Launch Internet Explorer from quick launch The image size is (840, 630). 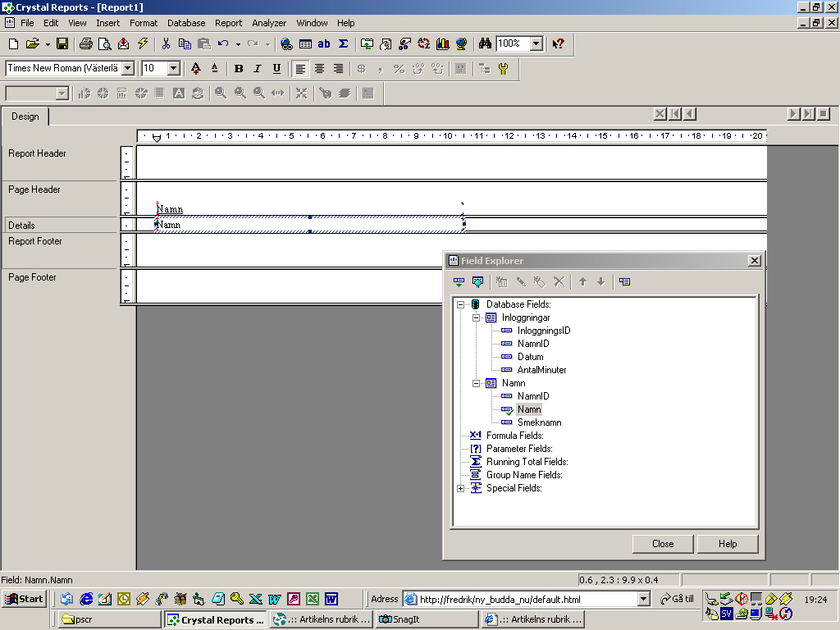click(x=85, y=599)
